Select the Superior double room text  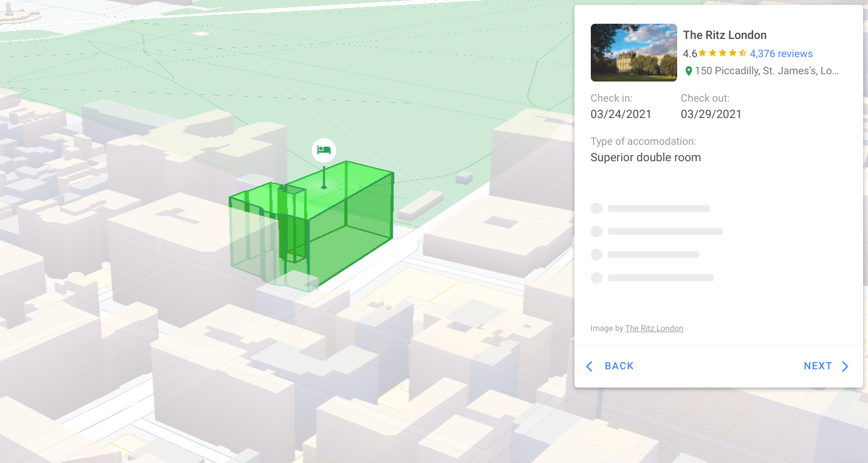click(x=646, y=158)
